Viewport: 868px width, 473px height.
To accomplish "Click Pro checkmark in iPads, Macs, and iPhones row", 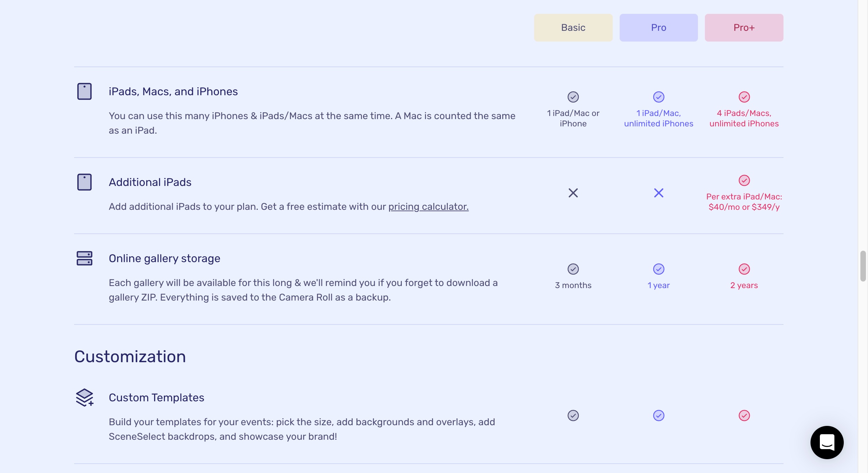I will tap(659, 97).
